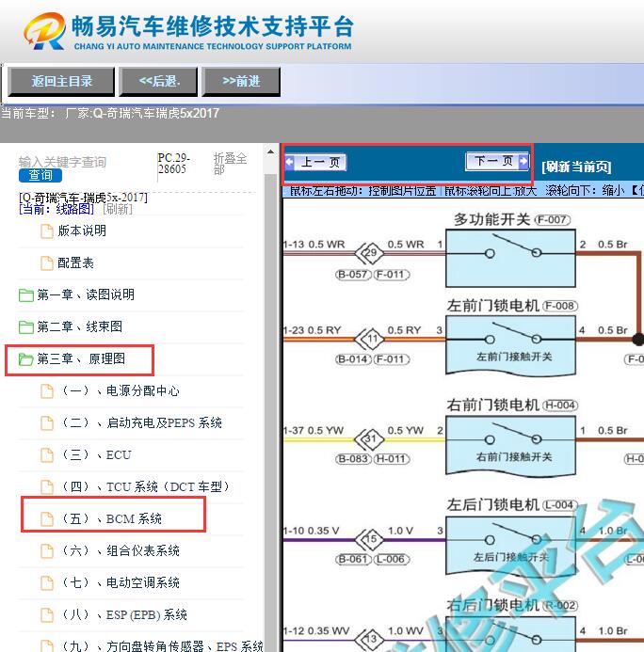Click connector node 11 in wiring diagram
The image size is (644, 652).
370,339
